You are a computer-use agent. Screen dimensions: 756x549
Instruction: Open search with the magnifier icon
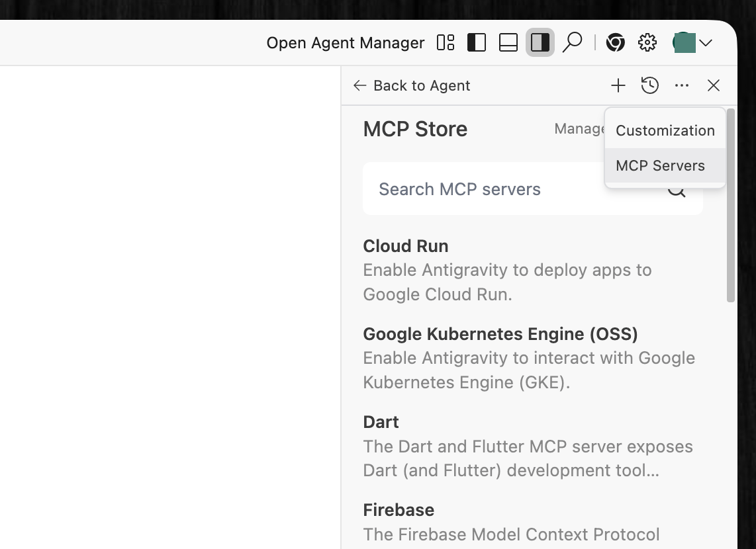coord(572,43)
